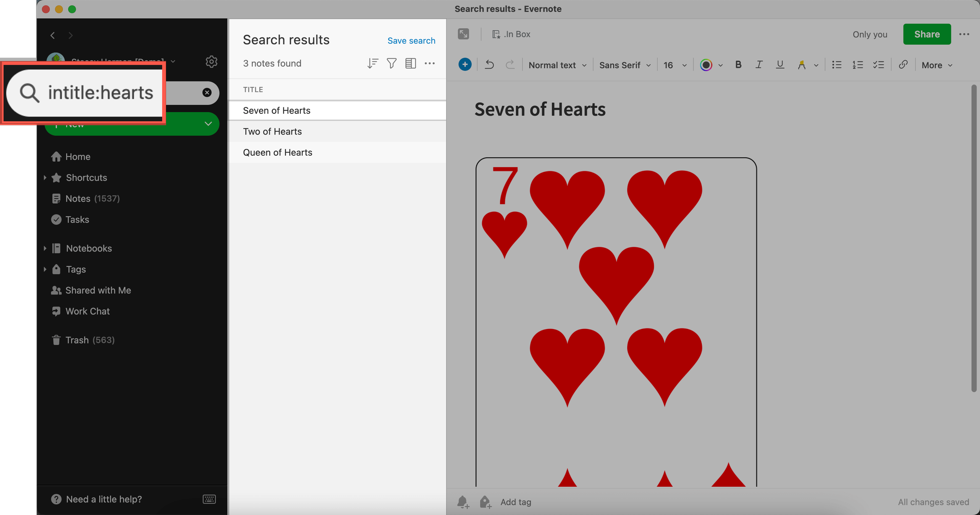Screen dimensions: 980x515
Task: Open the font color picker circle
Action: click(706, 65)
